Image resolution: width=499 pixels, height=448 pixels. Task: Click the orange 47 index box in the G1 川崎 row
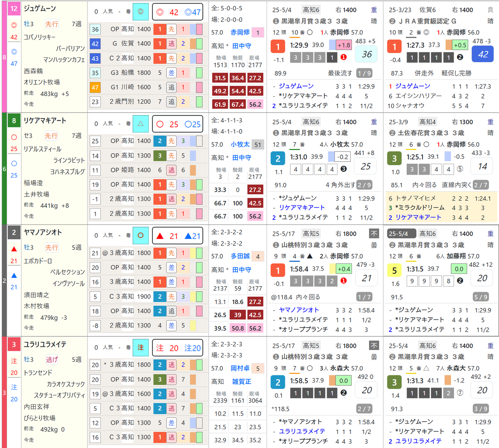(95, 87)
